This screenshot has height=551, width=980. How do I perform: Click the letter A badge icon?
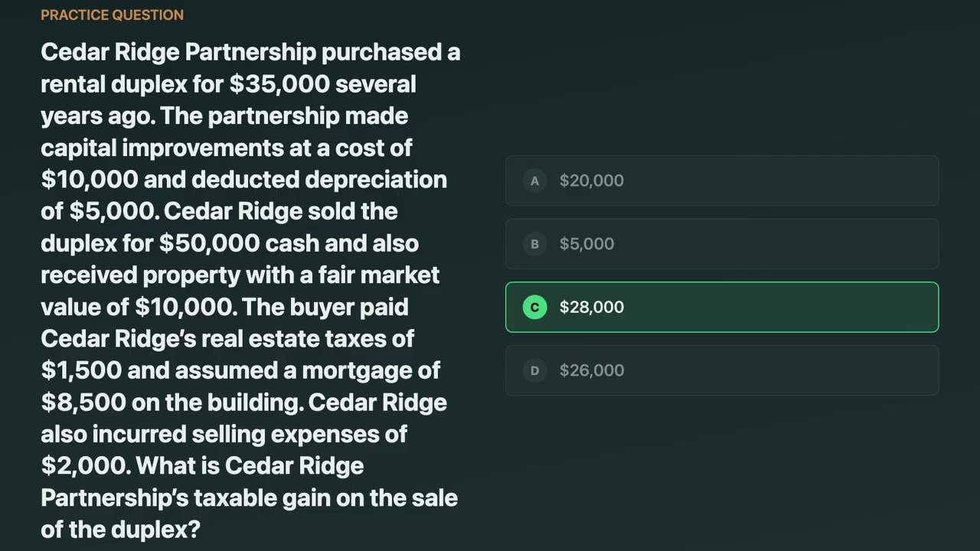click(x=534, y=181)
